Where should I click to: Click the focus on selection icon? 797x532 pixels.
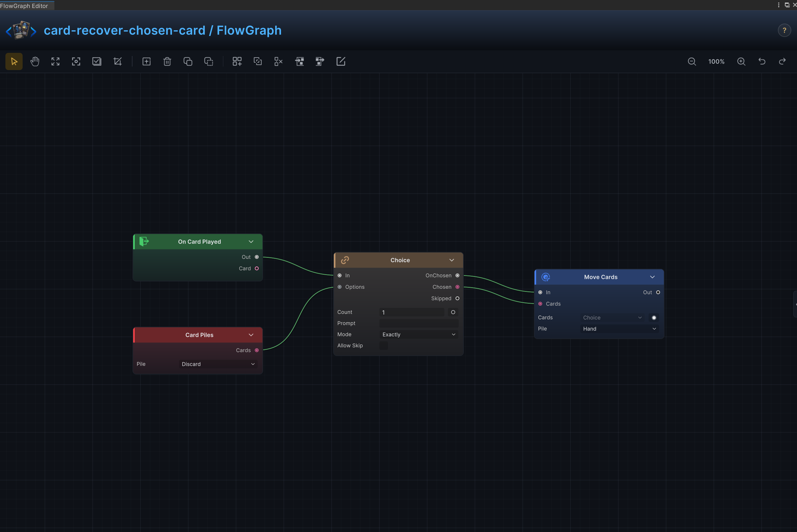(x=76, y=61)
